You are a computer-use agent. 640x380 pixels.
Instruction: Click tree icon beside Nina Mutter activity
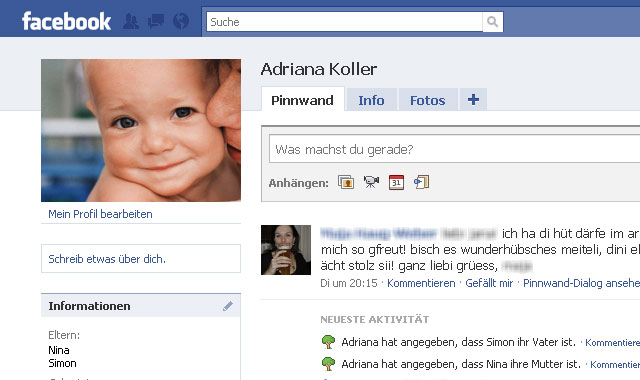coord(328,364)
